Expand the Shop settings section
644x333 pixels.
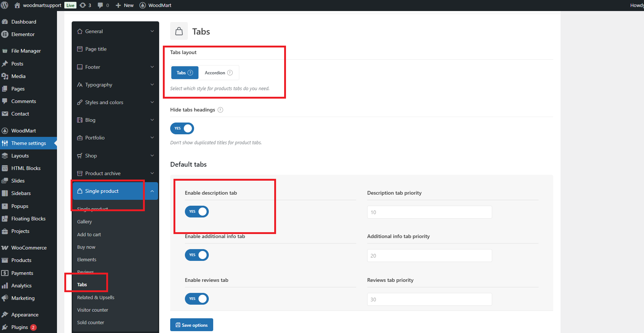115,156
